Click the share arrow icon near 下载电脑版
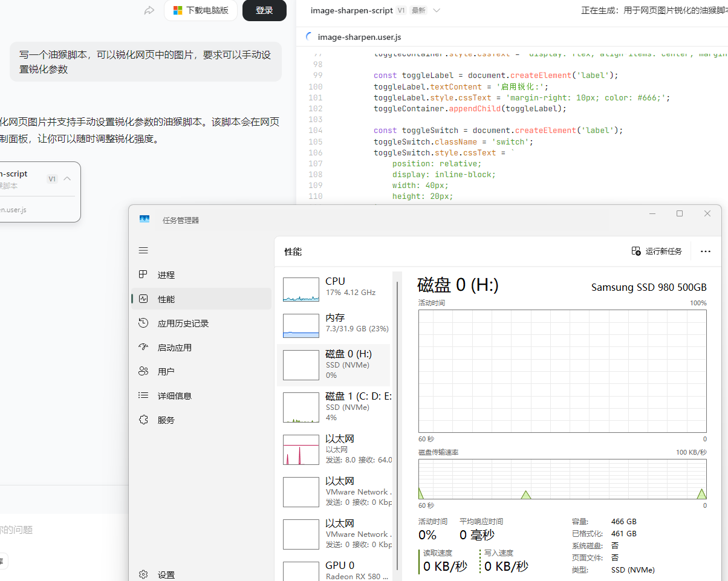The height and width of the screenshot is (581, 728). (149, 10)
